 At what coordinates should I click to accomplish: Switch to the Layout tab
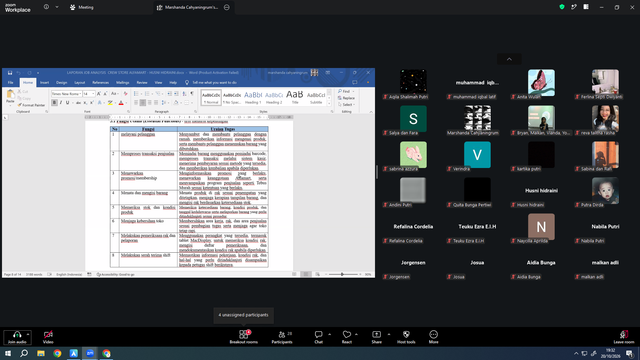(x=80, y=82)
